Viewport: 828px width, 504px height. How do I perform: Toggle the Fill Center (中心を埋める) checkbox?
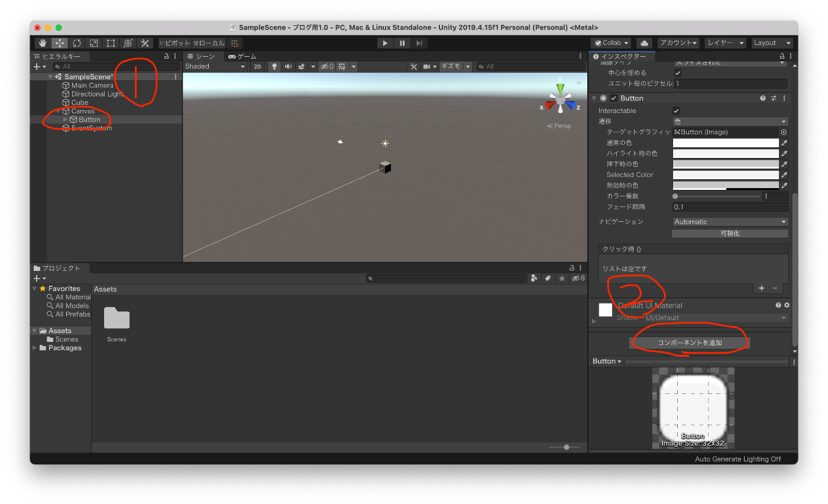pyautogui.click(x=678, y=73)
